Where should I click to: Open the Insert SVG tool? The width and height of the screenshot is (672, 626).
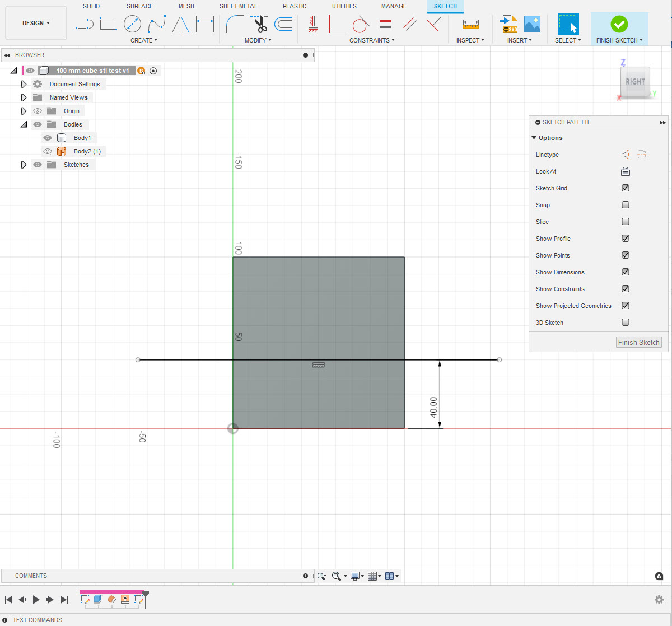[x=508, y=24]
